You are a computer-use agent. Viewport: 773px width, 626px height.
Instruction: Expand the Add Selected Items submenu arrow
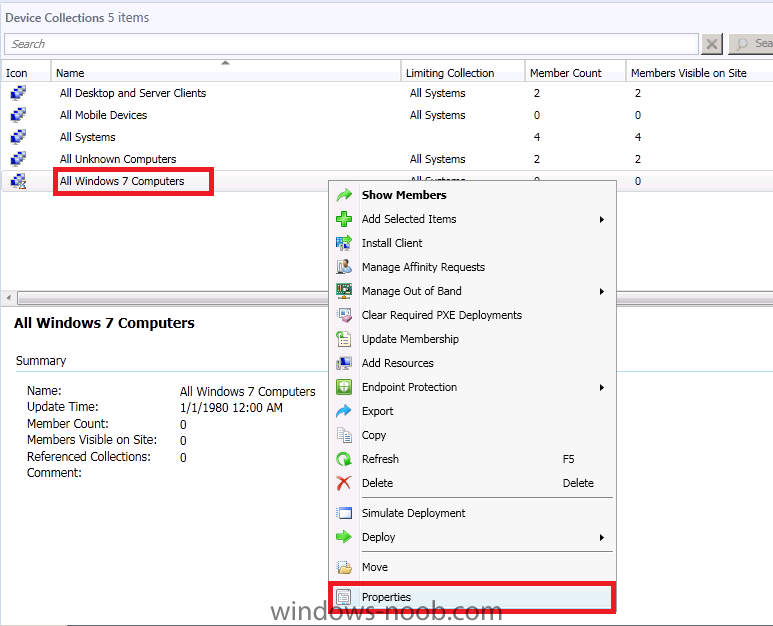pos(601,219)
